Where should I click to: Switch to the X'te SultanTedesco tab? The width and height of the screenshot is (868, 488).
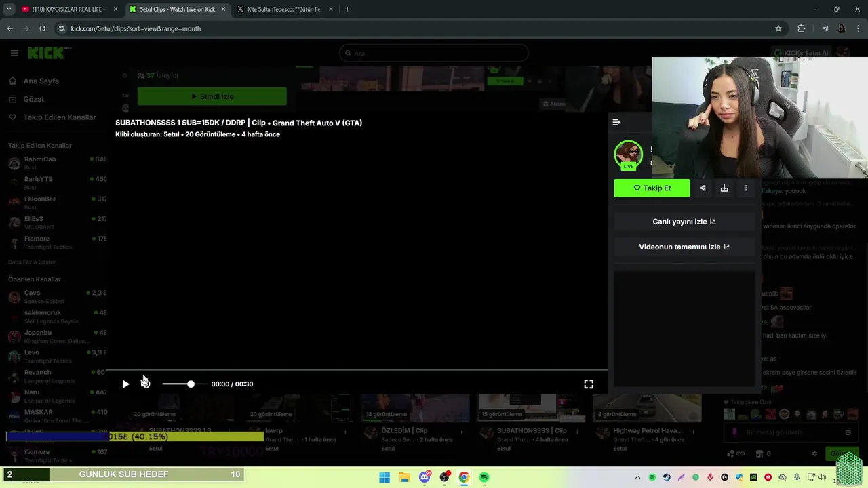click(x=285, y=9)
